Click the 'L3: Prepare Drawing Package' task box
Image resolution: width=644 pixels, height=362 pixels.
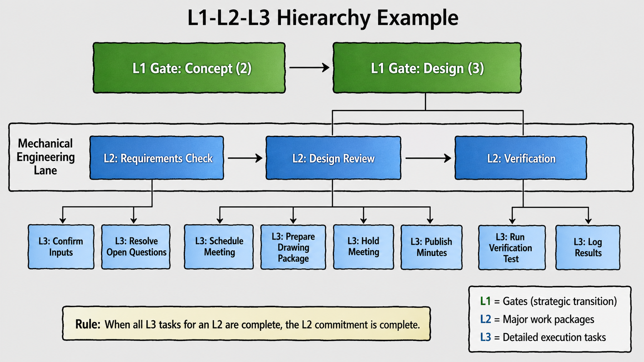[x=293, y=247]
